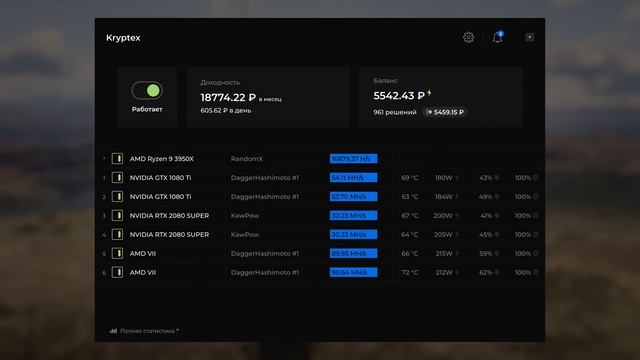Click the fan icon next to 49%
Image resolution: width=640 pixels, height=360 pixels.
click(x=497, y=197)
